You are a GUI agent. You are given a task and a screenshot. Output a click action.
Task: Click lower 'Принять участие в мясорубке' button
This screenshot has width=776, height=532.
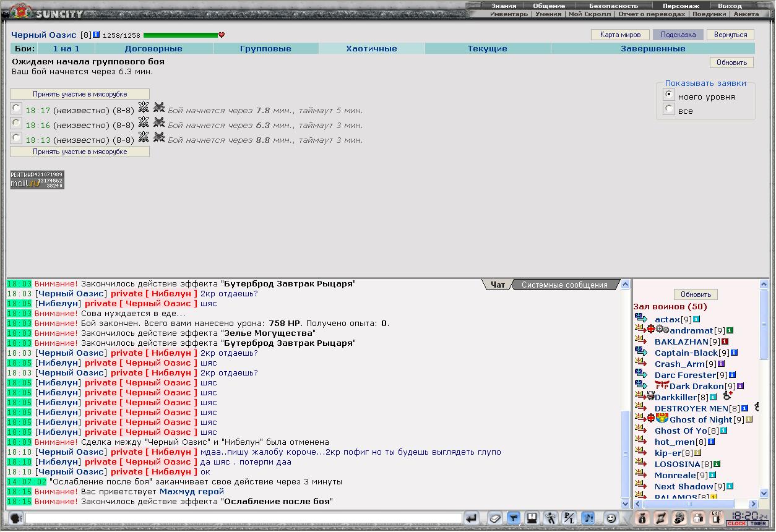click(x=80, y=152)
